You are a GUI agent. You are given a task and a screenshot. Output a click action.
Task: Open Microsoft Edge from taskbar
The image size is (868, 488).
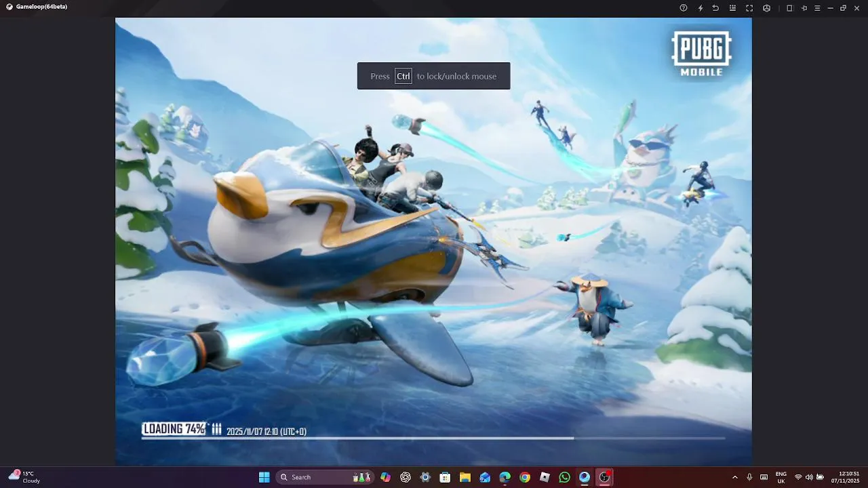505,477
